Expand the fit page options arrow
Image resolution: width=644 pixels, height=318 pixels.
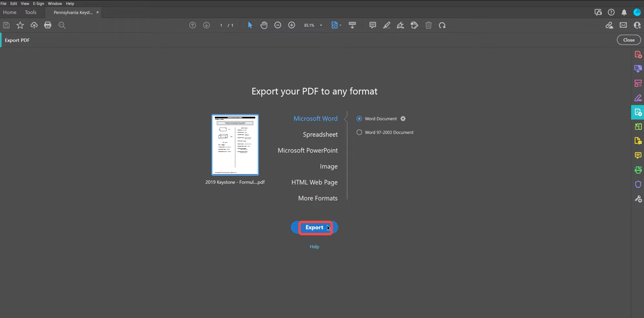340,25
